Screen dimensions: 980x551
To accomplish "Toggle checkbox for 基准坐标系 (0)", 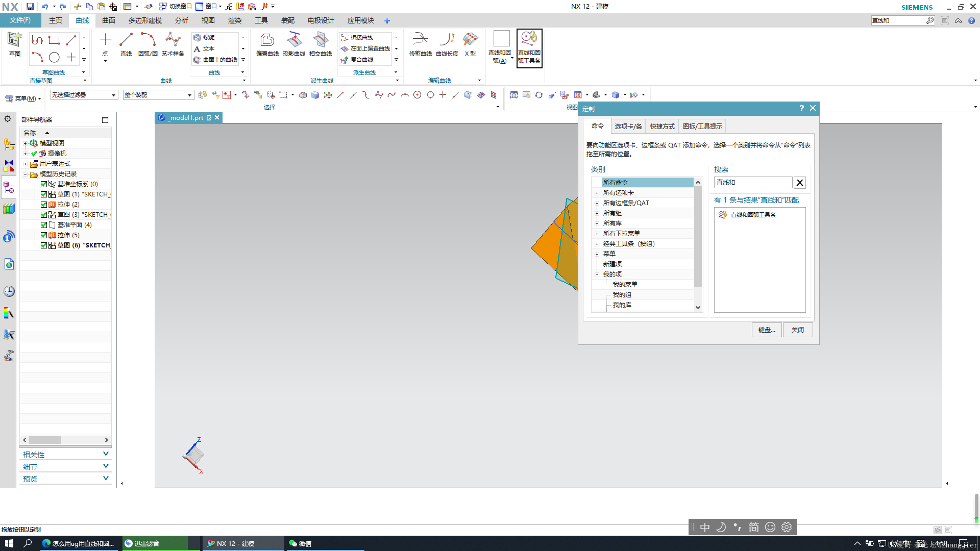I will [44, 184].
